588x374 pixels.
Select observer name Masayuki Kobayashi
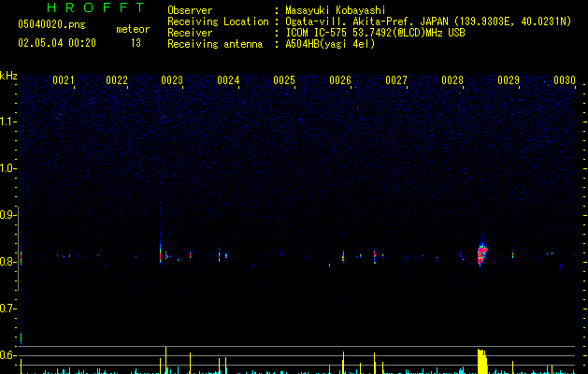(x=336, y=10)
